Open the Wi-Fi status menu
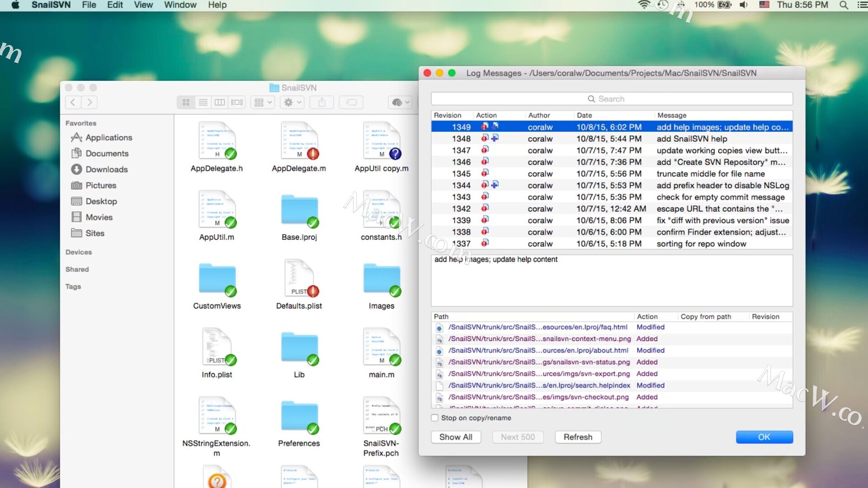Screen dimensions: 868x488 644,5
